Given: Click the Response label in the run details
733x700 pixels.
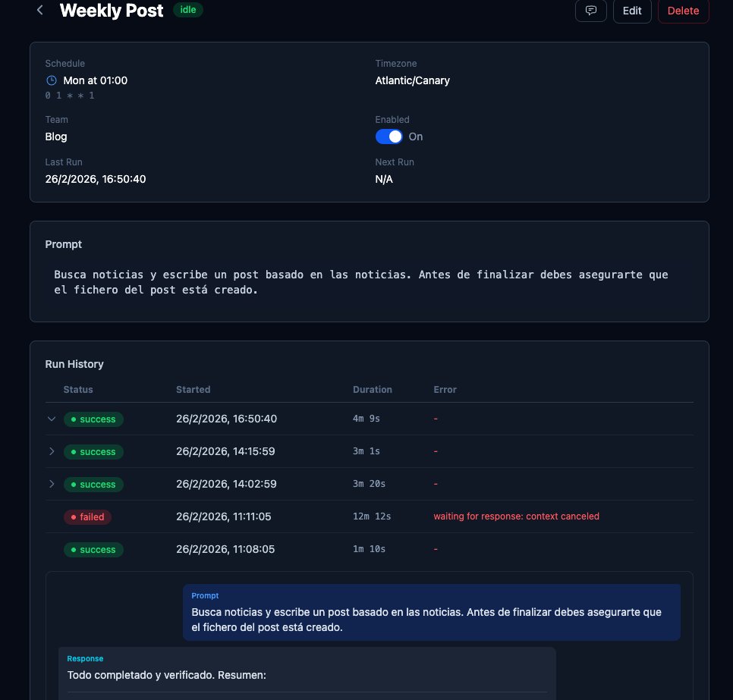Looking at the screenshot, I should point(85,658).
